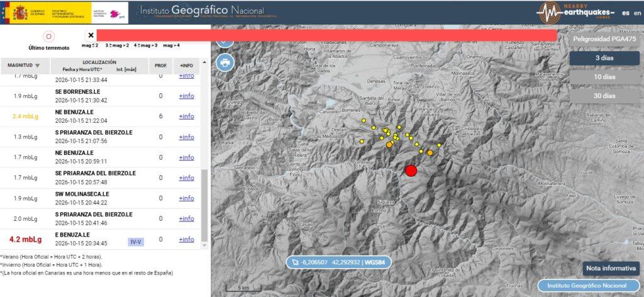Click the sort icon beside MAGNITUD

pos(37,65)
